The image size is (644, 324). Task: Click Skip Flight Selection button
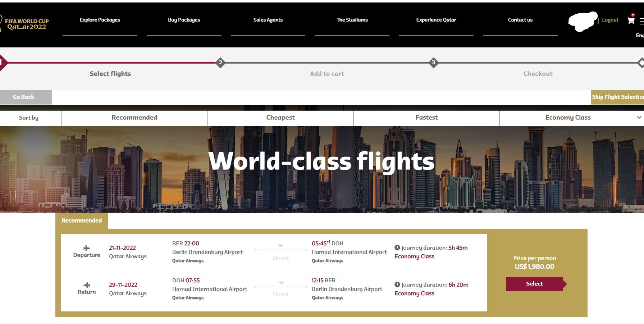(617, 97)
